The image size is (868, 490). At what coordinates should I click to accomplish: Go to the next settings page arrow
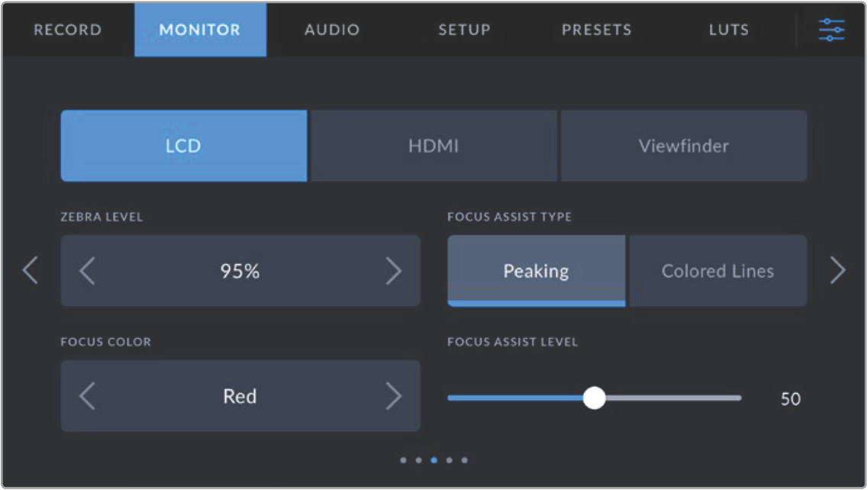click(x=837, y=271)
